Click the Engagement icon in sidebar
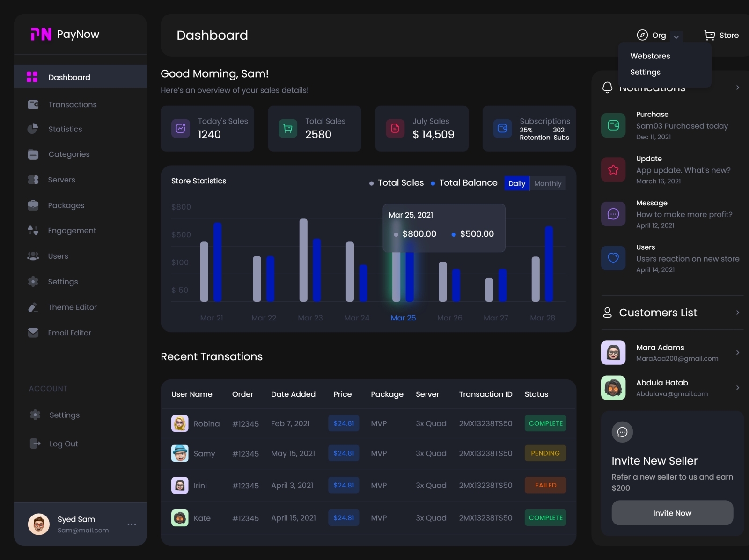The height and width of the screenshot is (560, 749). 33,230
